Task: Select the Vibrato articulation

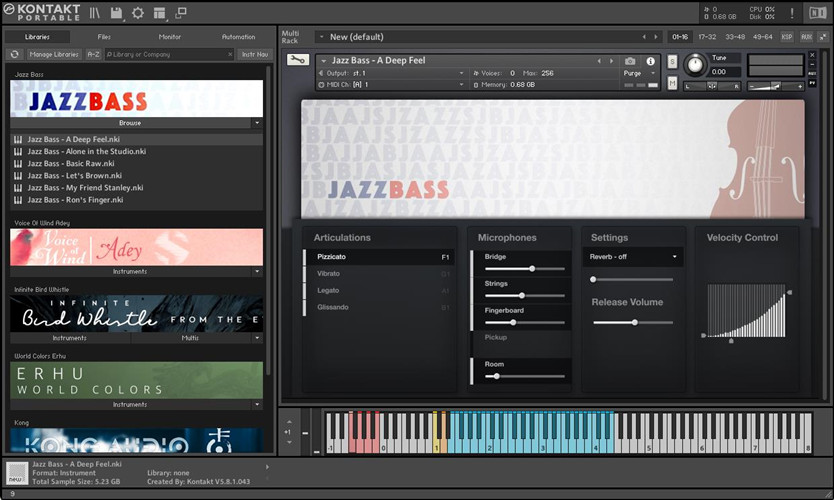Action: (330, 273)
